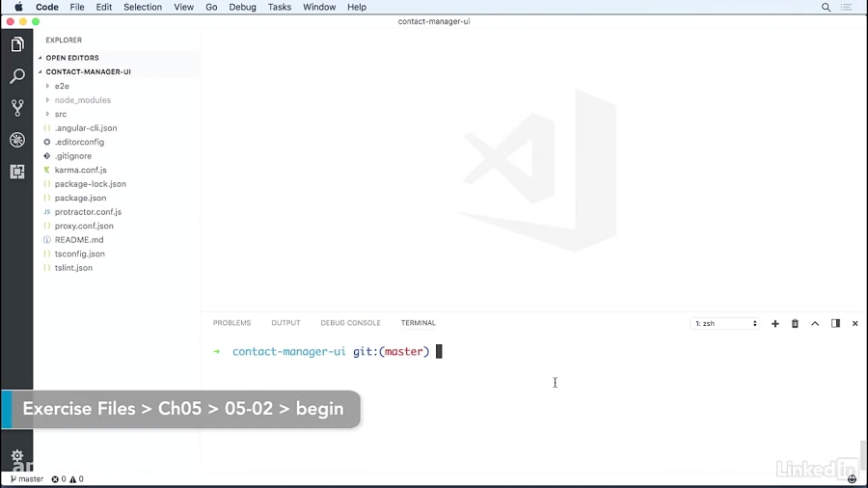
Task: Open the Selection menu
Action: point(143,7)
